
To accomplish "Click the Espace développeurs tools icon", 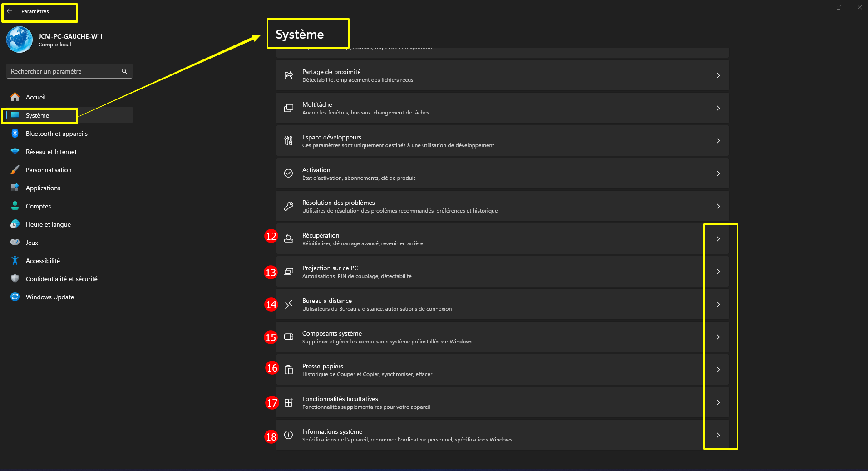I will [289, 141].
